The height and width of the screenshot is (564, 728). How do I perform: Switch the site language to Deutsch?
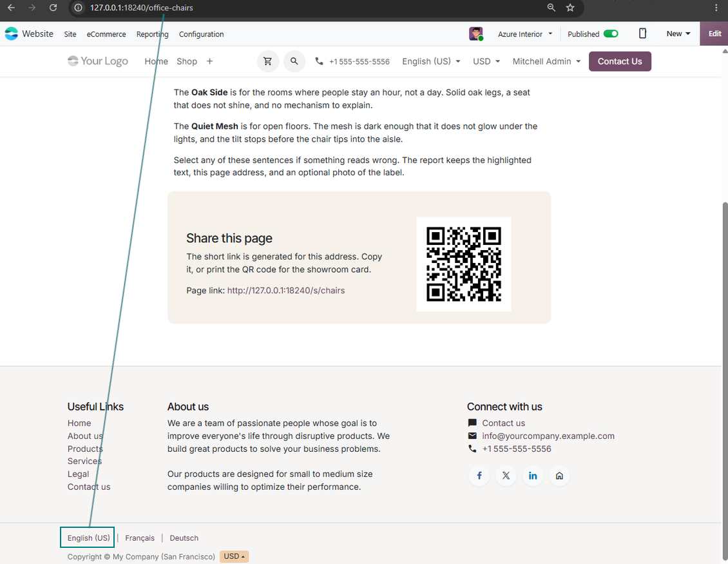tap(184, 538)
